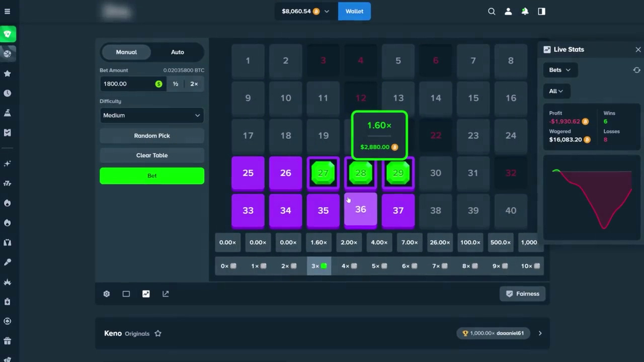Select Keno tile 30
Screen dimensions: 644x362
click(x=436, y=173)
